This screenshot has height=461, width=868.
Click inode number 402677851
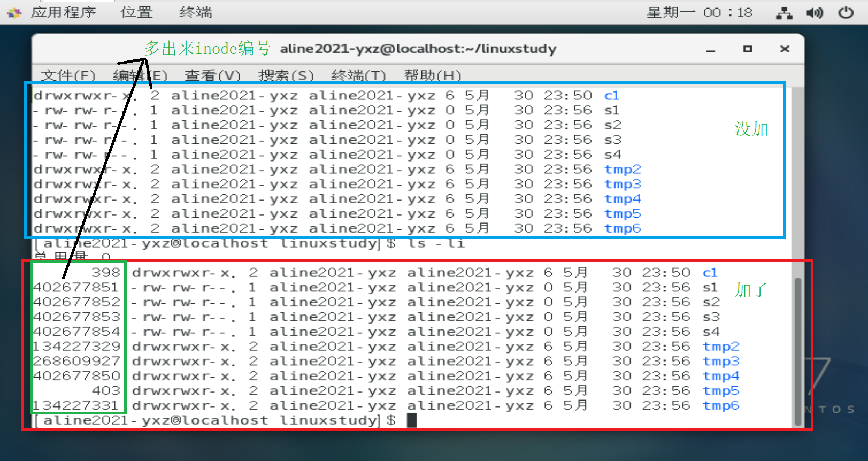tap(76, 287)
